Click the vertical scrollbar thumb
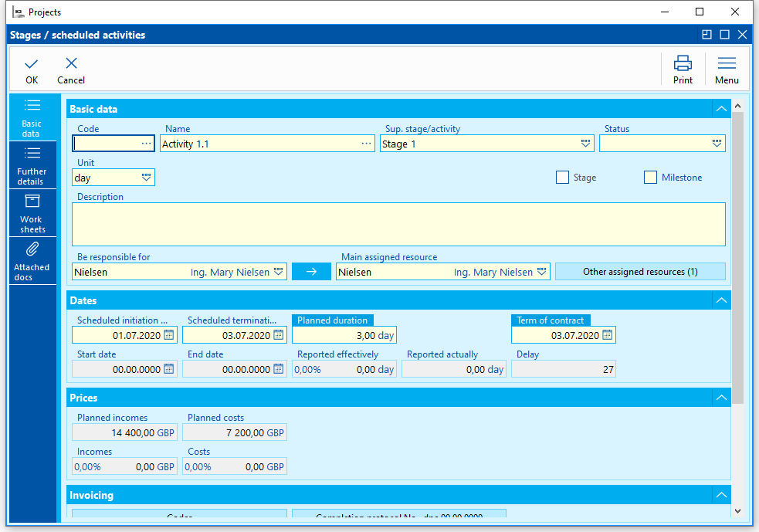Screen dimensions: 759x532 click(737, 258)
